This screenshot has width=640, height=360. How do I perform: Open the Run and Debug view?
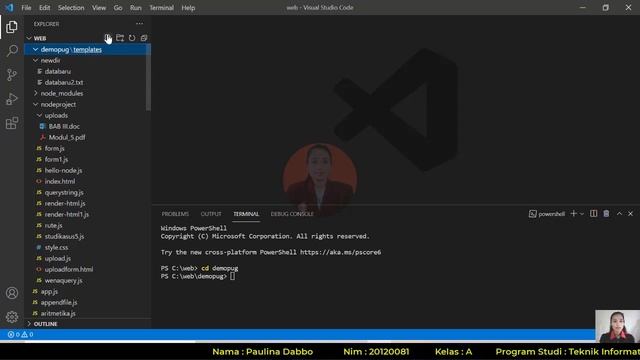(x=12, y=99)
